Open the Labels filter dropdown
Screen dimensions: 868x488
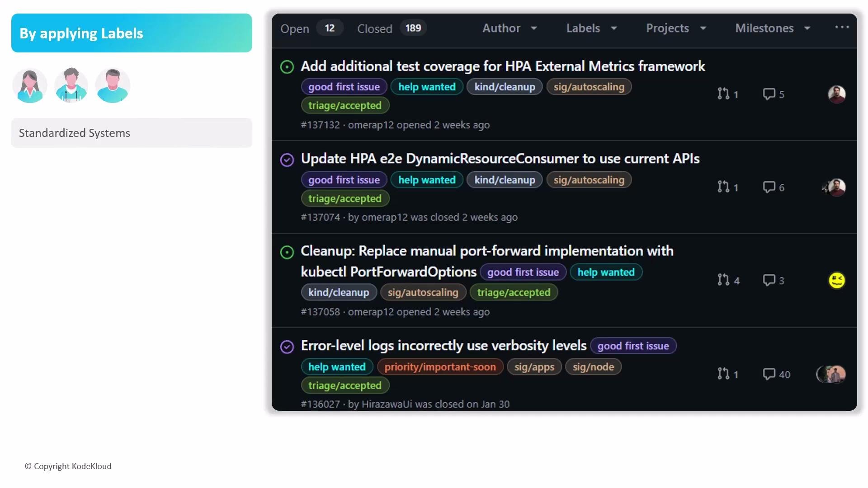(x=591, y=28)
